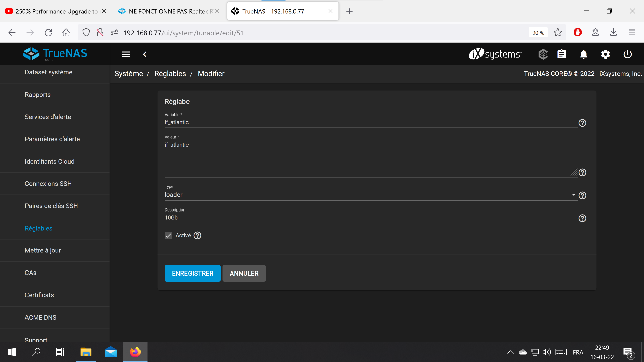Open File Explorer from the taskbar
The height and width of the screenshot is (362, 644).
click(86, 352)
